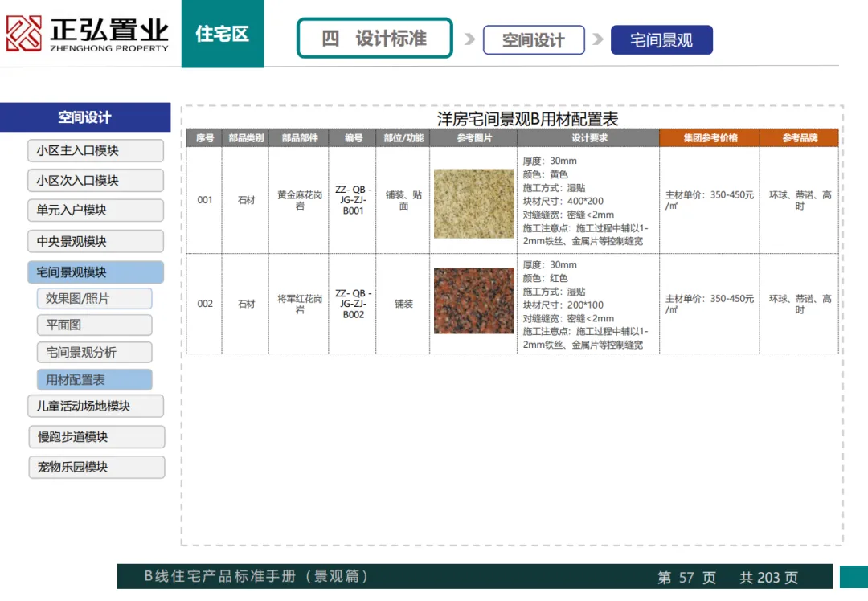Open 小区次入口模块 in sidebar

coord(96,181)
